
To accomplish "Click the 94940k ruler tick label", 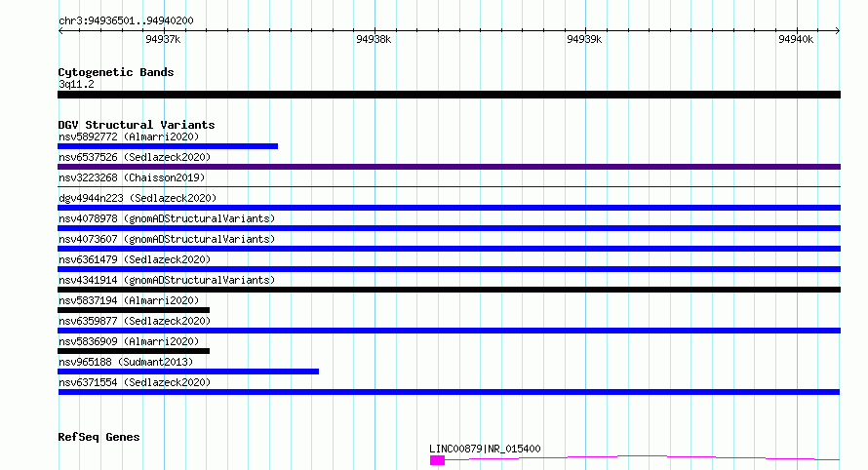I will pos(796,39).
